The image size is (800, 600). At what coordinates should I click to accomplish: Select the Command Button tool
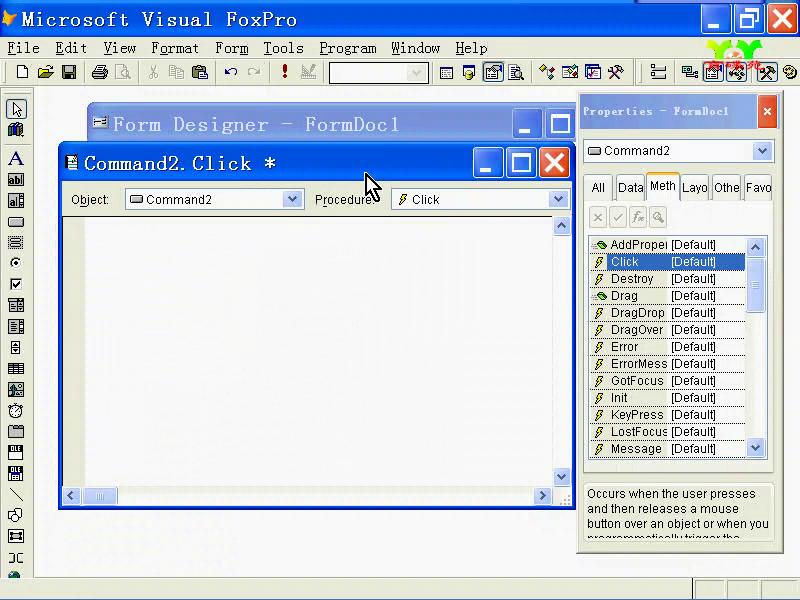[x=16, y=222]
